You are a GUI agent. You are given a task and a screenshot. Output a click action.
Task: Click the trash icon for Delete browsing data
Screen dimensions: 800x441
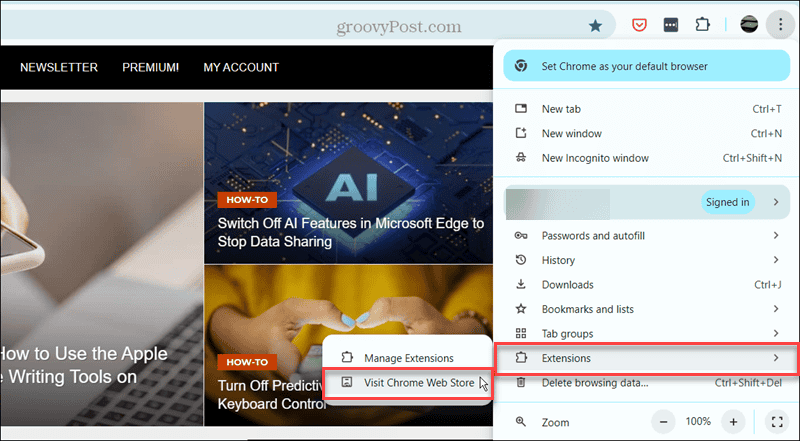[521, 382]
